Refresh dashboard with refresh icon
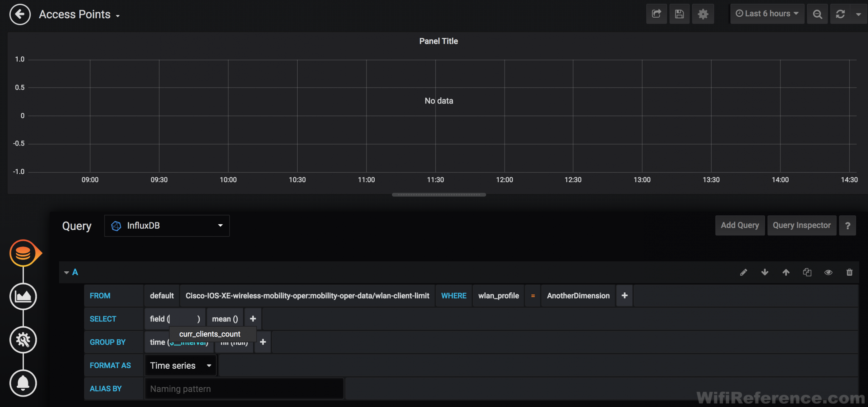This screenshot has height=407, width=868. pyautogui.click(x=840, y=14)
